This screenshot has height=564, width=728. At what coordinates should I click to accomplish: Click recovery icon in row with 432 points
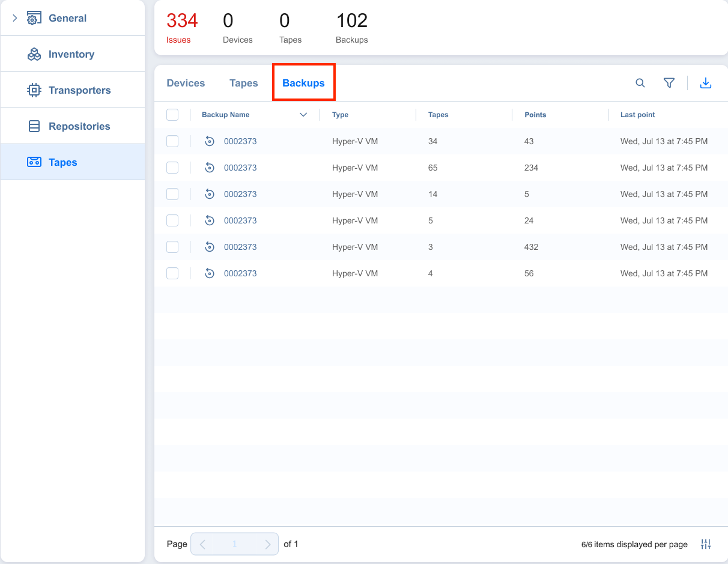pos(210,247)
